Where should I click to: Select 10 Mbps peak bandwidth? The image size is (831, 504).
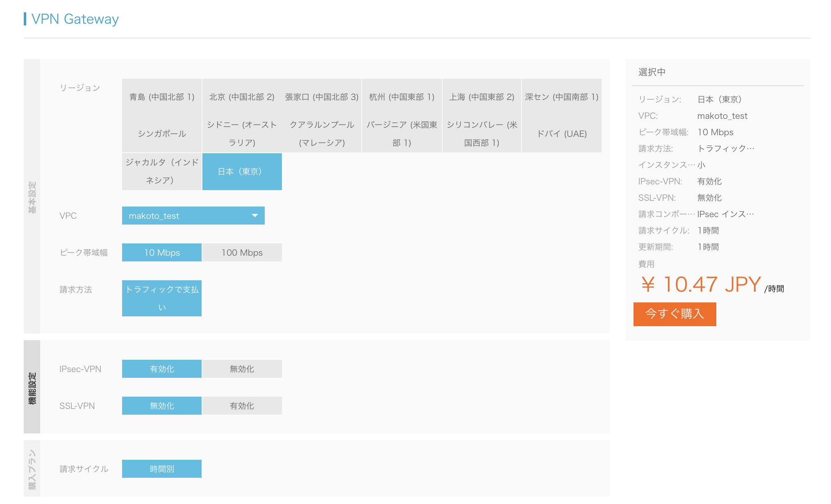pyautogui.click(x=162, y=252)
